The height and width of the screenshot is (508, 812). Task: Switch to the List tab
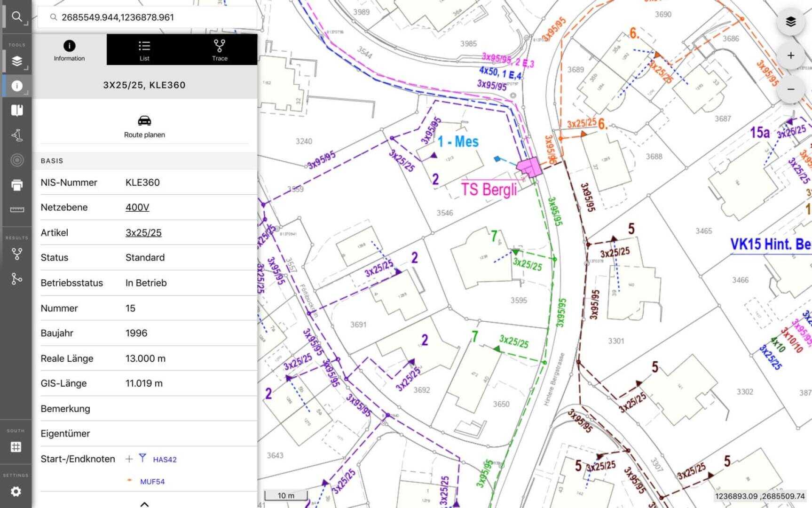(144, 50)
